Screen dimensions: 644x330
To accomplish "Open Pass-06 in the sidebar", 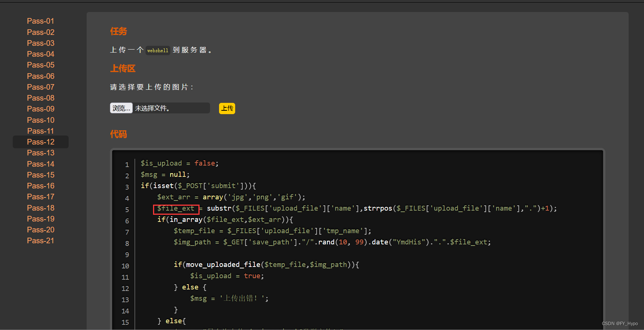I will [x=41, y=76].
